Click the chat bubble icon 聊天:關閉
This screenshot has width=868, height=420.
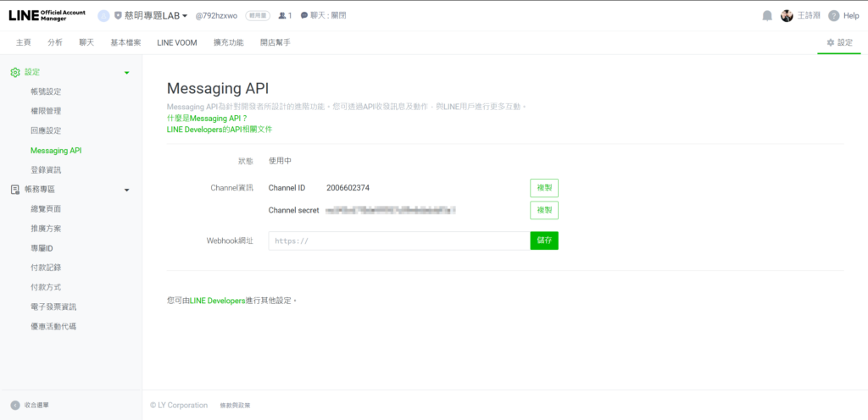304,16
